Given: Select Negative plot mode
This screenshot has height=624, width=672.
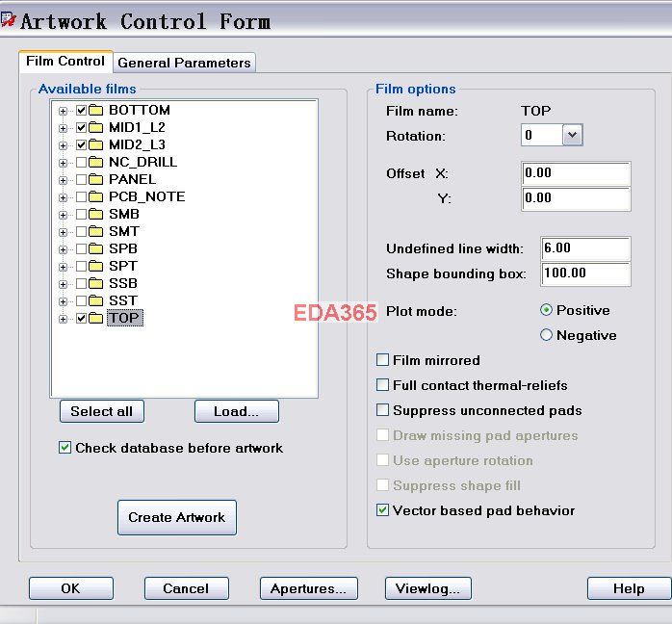Looking at the screenshot, I should pos(546,335).
